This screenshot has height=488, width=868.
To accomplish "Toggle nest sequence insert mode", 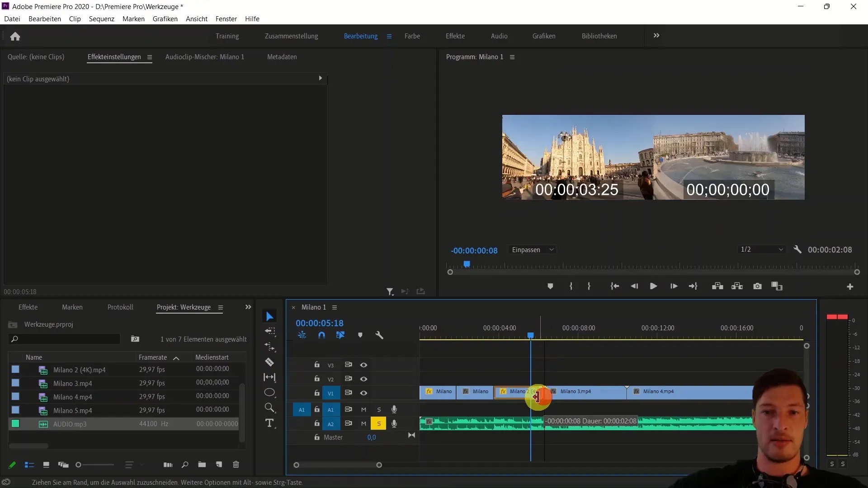I will click(302, 335).
